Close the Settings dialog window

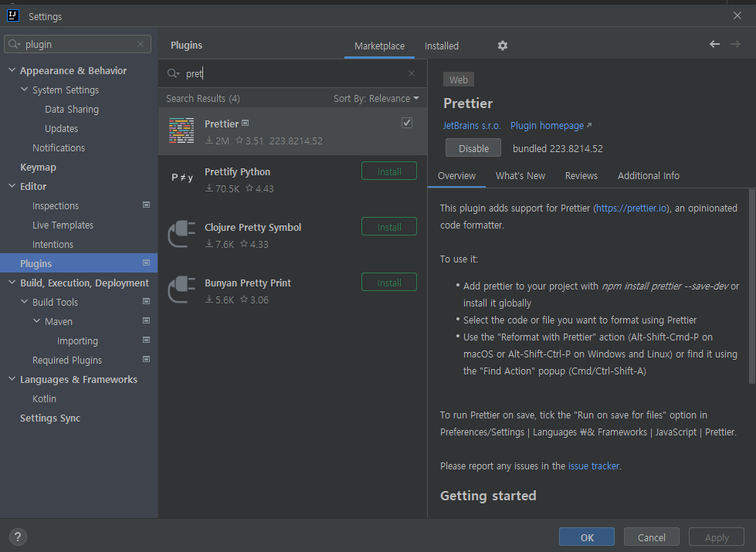(737, 15)
